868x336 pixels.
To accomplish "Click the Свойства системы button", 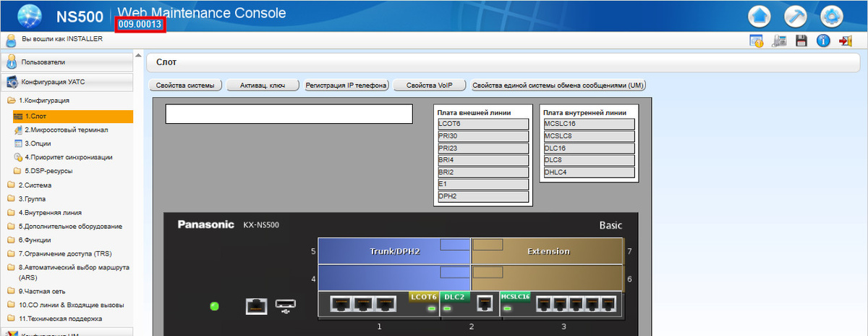I will pyautogui.click(x=185, y=85).
